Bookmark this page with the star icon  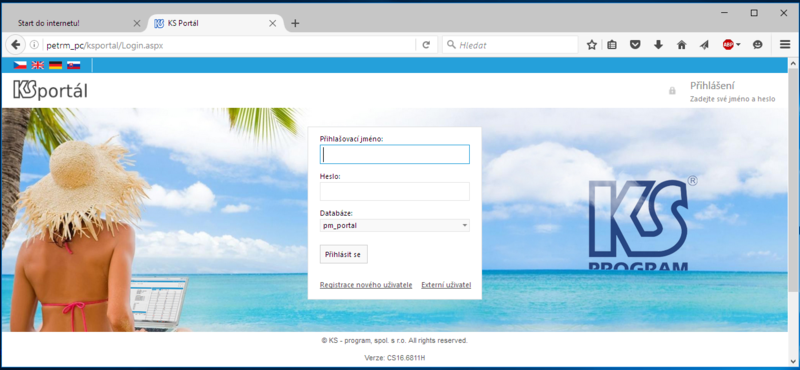pyautogui.click(x=592, y=45)
